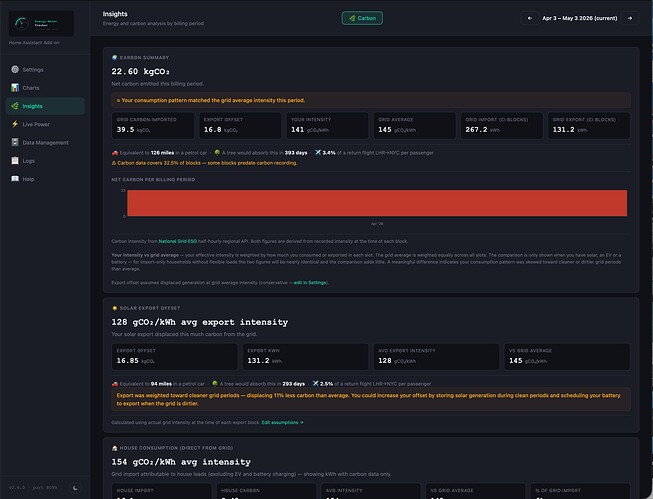Open the Charts page icon
This screenshot has width=653, height=499.
pyautogui.click(x=15, y=87)
